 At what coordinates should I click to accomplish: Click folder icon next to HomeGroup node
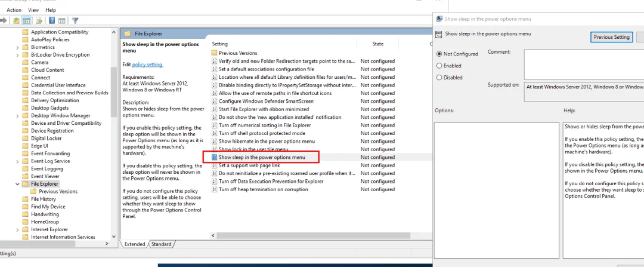pyautogui.click(x=25, y=222)
